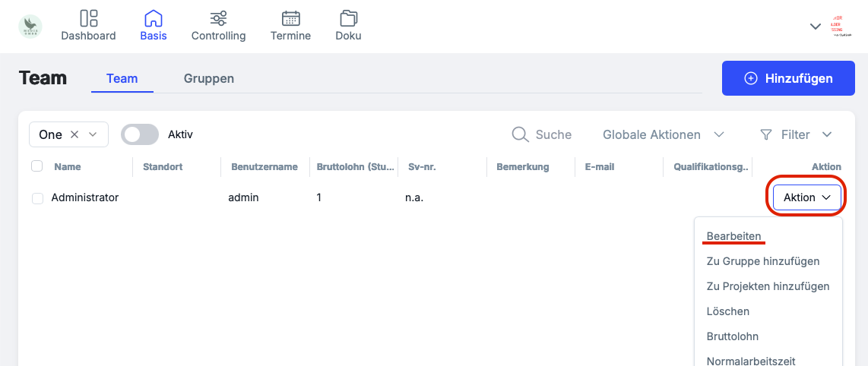Switch to the Gruppen tab
868x366 pixels.
(x=209, y=78)
